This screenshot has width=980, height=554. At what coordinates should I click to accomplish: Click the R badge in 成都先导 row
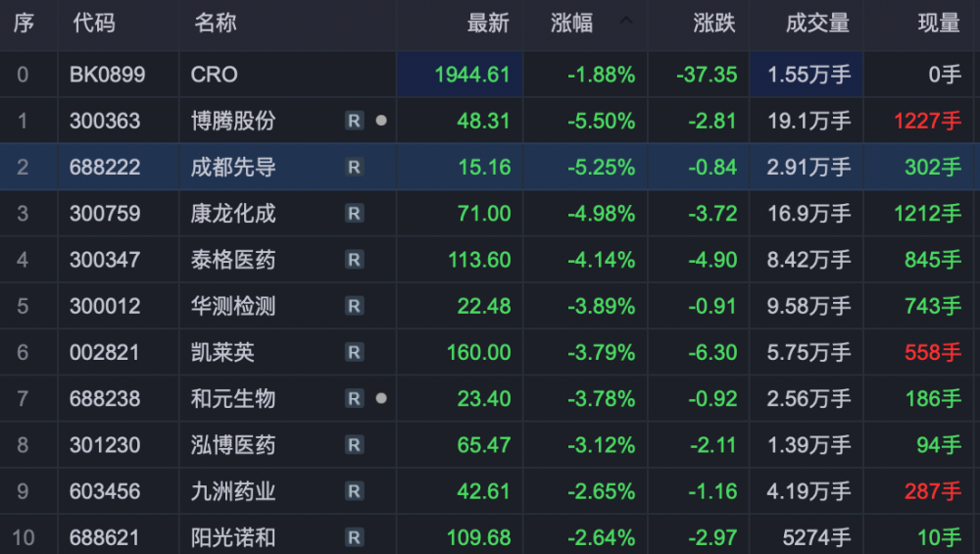click(x=354, y=168)
